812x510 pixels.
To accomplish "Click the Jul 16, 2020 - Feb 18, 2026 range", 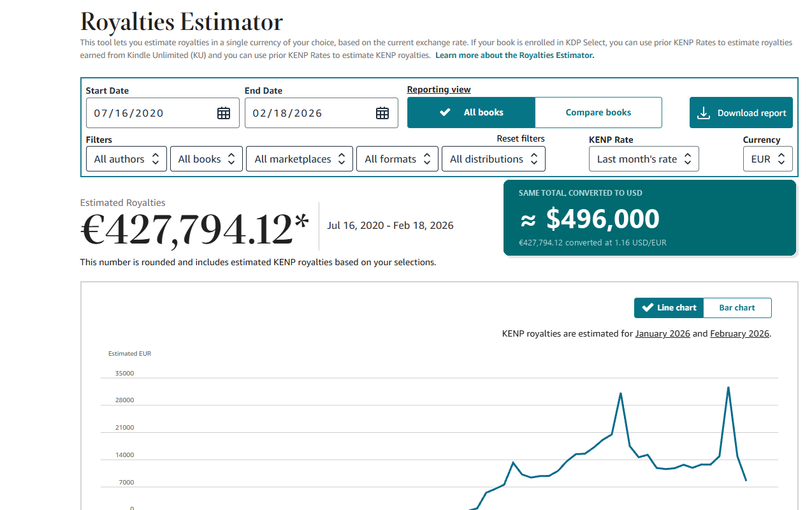I will [x=390, y=226].
